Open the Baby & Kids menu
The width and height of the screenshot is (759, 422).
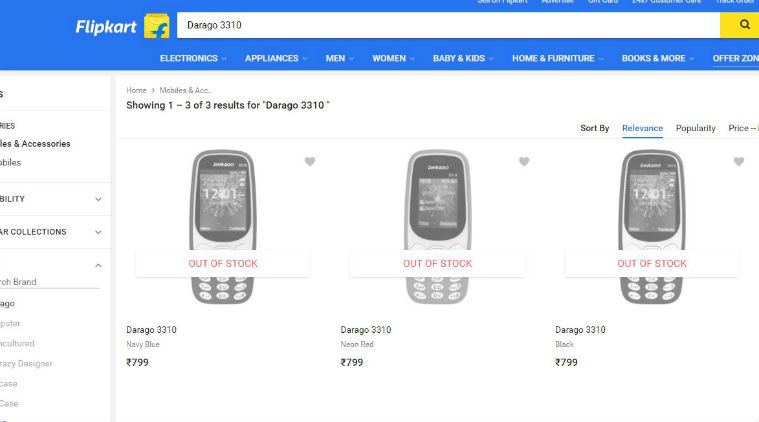point(463,58)
